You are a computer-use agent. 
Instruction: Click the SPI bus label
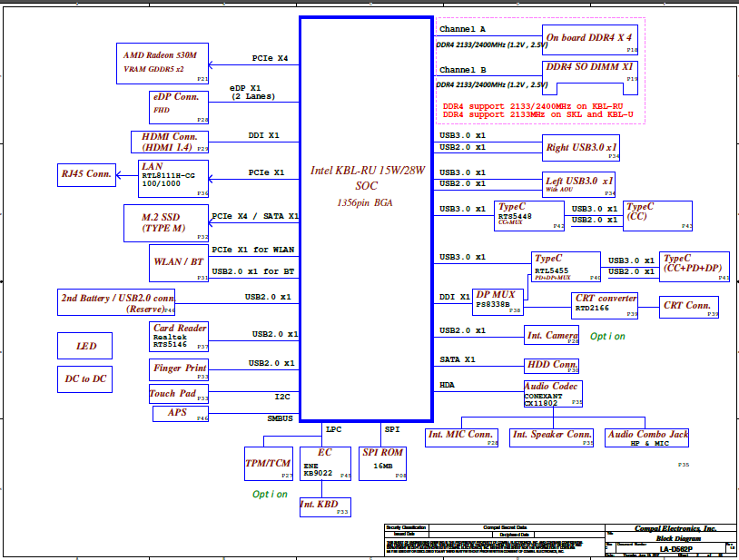point(392,429)
